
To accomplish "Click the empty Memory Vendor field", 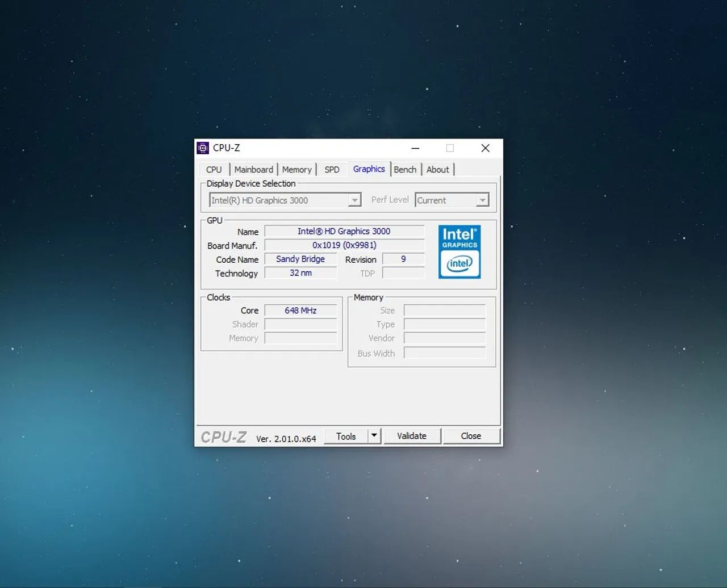I will click(x=445, y=338).
